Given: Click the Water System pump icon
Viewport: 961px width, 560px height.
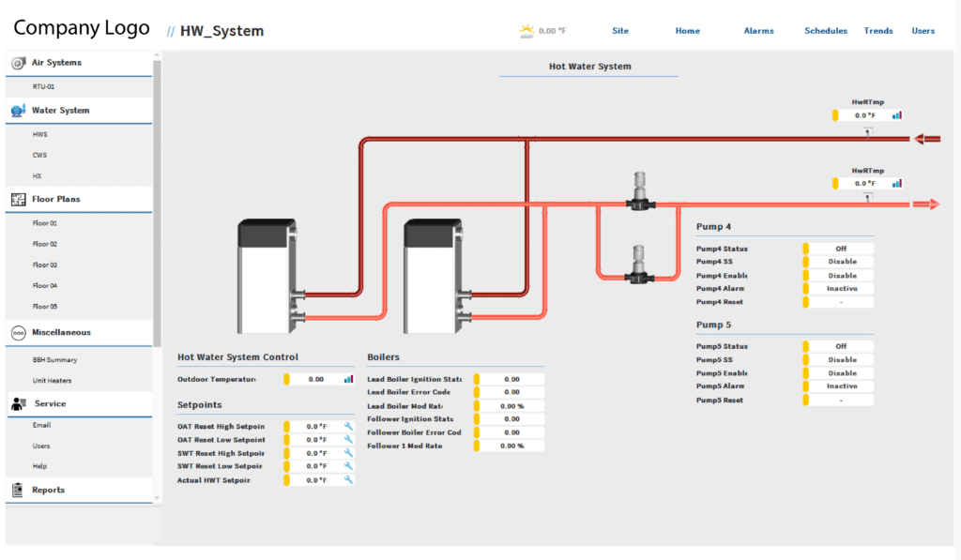Looking at the screenshot, I should (x=19, y=111).
